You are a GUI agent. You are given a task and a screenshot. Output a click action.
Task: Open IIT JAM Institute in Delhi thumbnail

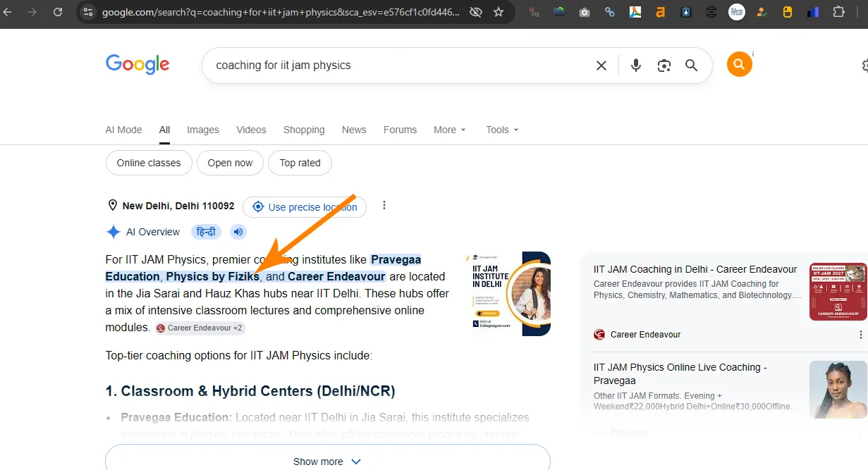[508, 293]
